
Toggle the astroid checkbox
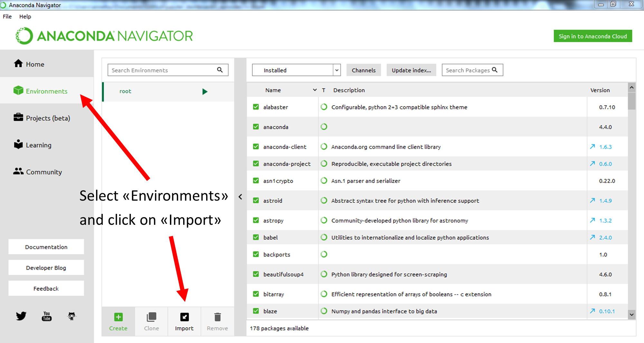tap(256, 200)
